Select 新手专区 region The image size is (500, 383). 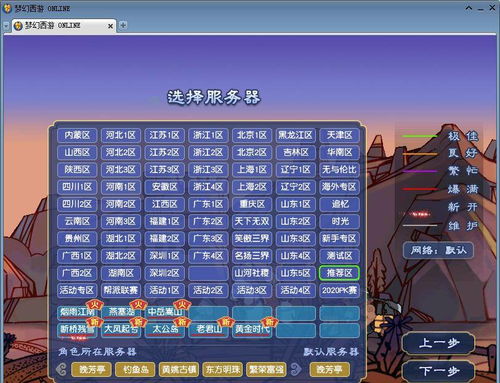pos(339,238)
